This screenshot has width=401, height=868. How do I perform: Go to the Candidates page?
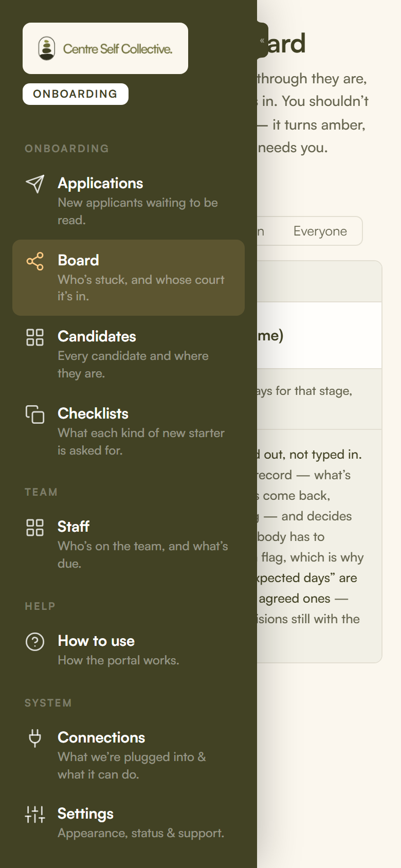[129, 354]
